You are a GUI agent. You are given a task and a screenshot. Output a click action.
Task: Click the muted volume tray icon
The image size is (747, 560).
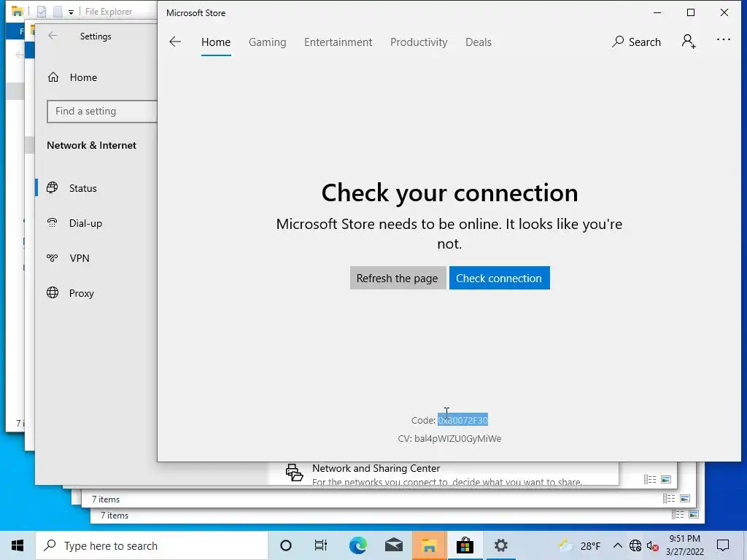[653, 546]
